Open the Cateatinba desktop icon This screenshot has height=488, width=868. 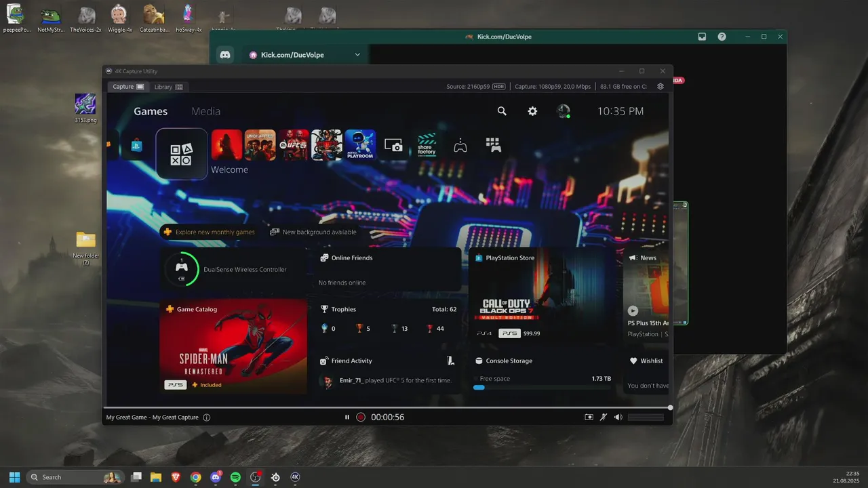(155, 19)
